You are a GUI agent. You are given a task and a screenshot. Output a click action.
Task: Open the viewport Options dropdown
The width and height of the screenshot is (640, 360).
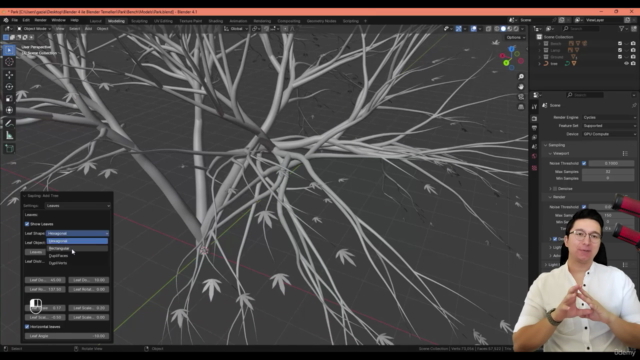516,38
